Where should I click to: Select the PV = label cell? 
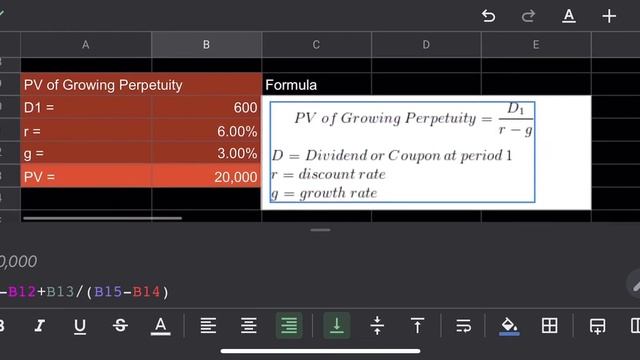86,176
